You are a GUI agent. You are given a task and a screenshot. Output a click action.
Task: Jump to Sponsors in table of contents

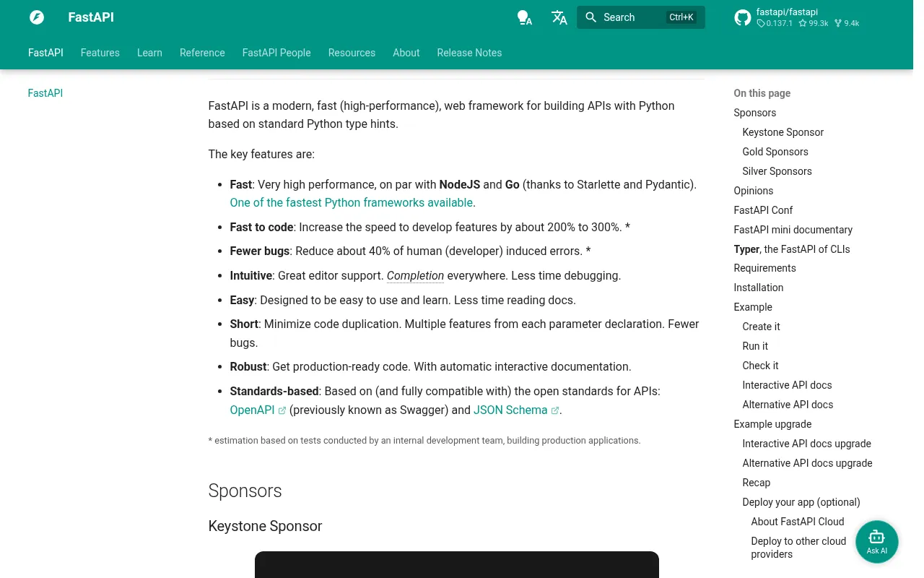click(x=755, y=113)
